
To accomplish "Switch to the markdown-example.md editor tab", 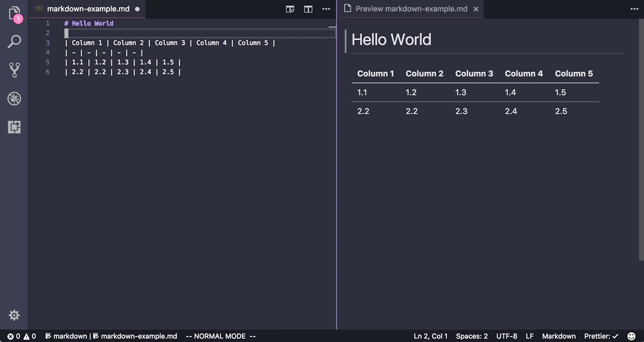I will point(88,9).
